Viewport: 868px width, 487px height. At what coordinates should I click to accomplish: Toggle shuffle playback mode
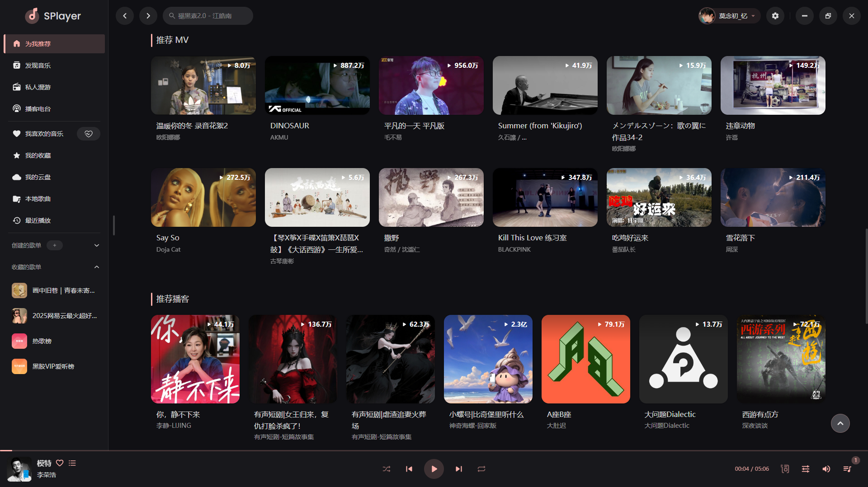click(386, 469)
